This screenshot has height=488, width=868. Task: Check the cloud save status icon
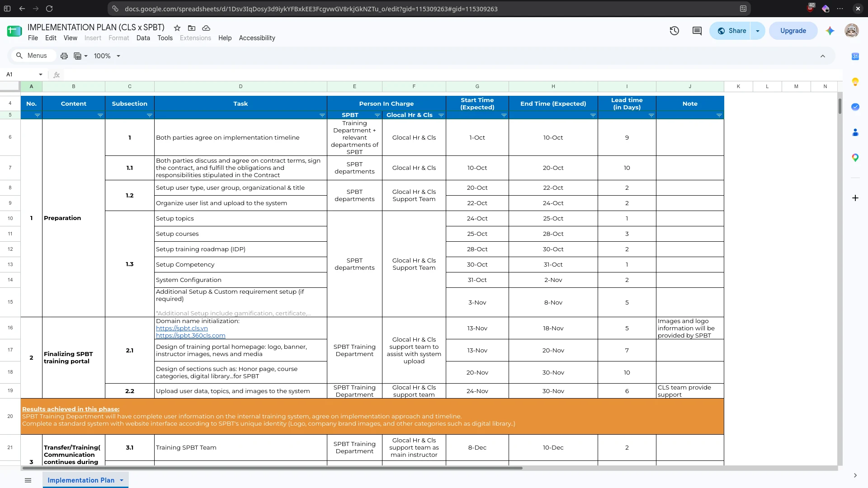pos(206,28)
